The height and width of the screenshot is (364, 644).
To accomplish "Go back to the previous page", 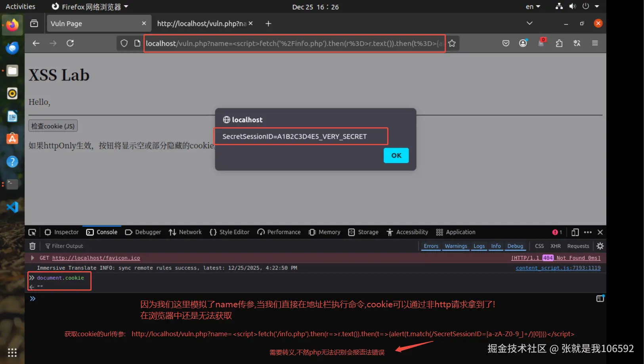I will point(36,43).
